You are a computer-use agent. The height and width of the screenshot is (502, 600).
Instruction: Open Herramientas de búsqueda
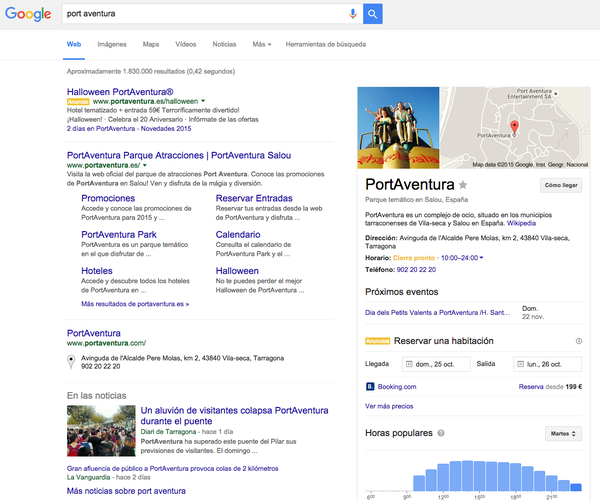326,44
